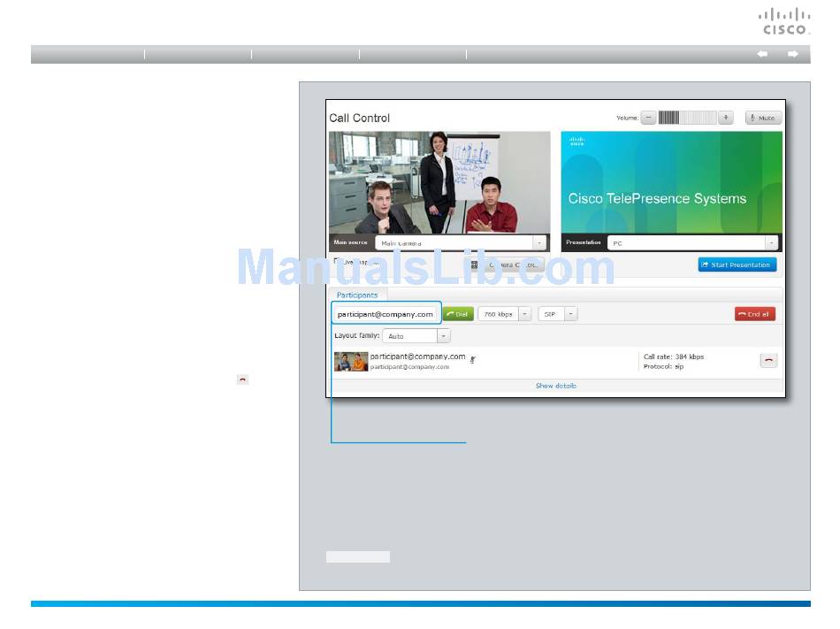Mute the microphone with the Mute button
The image size is (840, 629).
763,118
